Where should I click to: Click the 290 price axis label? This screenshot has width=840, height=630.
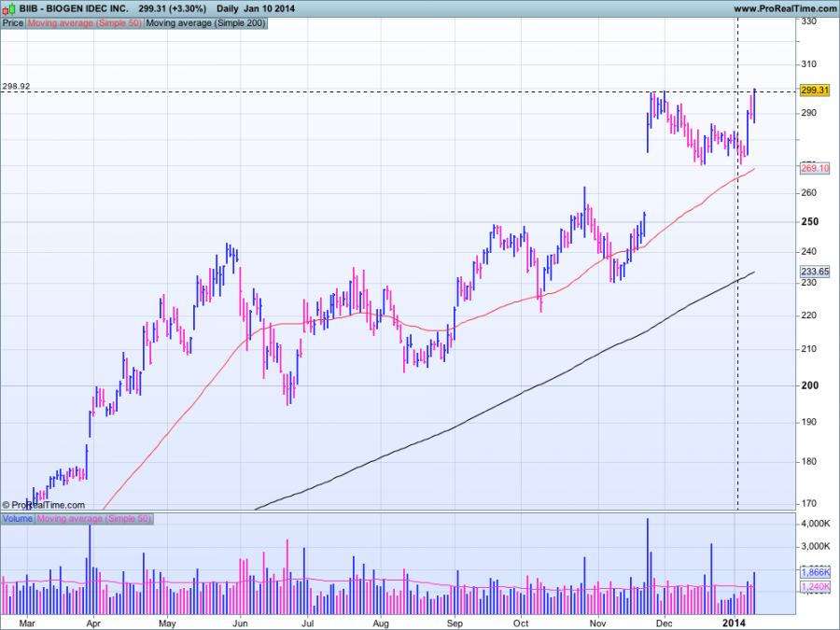(x=809, y=113)
